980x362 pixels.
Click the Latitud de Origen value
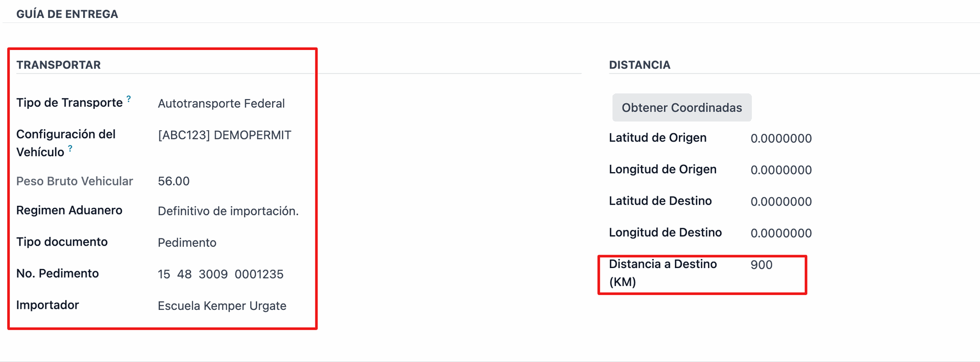coord(780,139)
